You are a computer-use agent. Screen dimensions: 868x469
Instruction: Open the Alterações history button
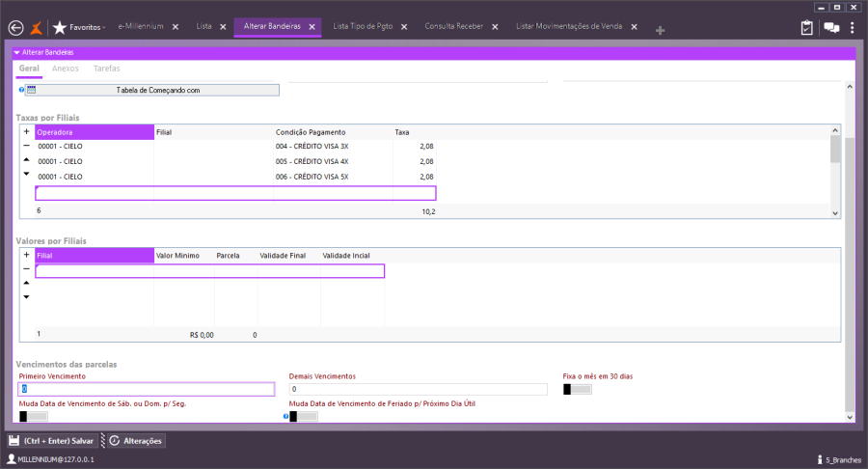[136, 441]
